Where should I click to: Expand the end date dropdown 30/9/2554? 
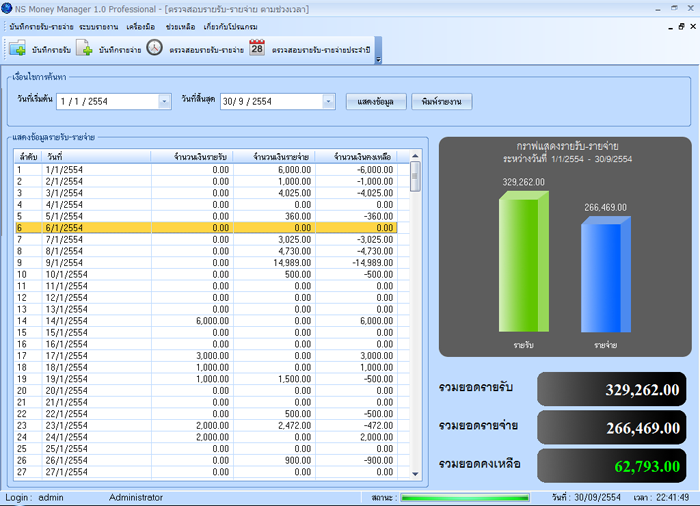pyautogui.click(x=328, y=101)
